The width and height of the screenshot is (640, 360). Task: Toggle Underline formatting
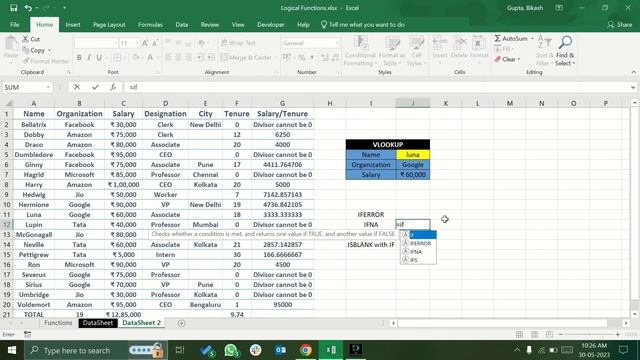point(99,58)
